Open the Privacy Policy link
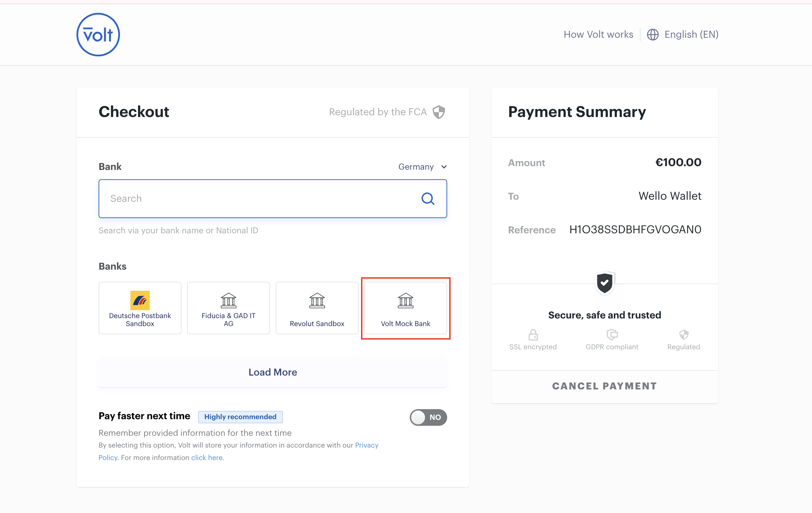812x513 pixels. pyautogui.click(x=367, y=445)
